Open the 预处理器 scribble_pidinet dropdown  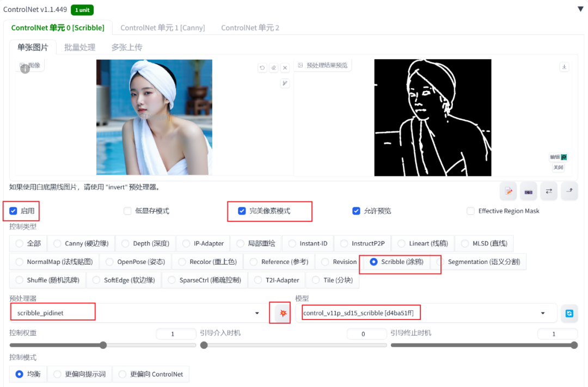(137, 313)
